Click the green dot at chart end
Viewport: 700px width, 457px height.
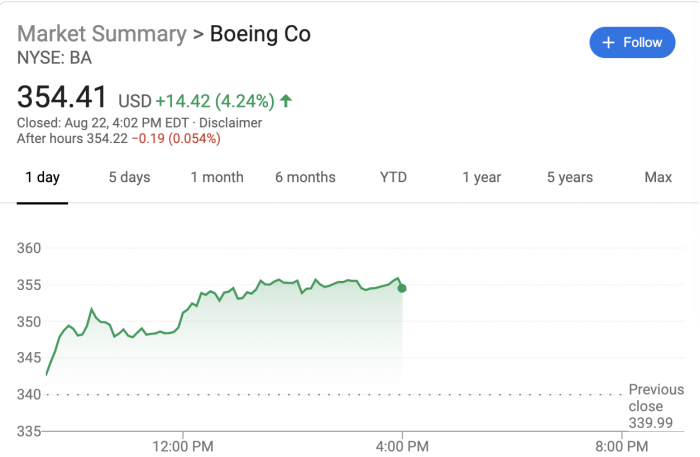point(402,288)
